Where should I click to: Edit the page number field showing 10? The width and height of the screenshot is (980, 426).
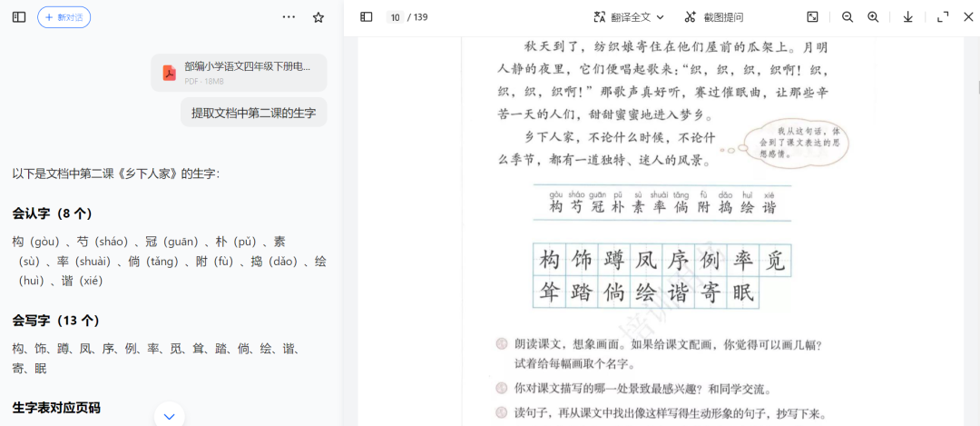click(395, 17)
